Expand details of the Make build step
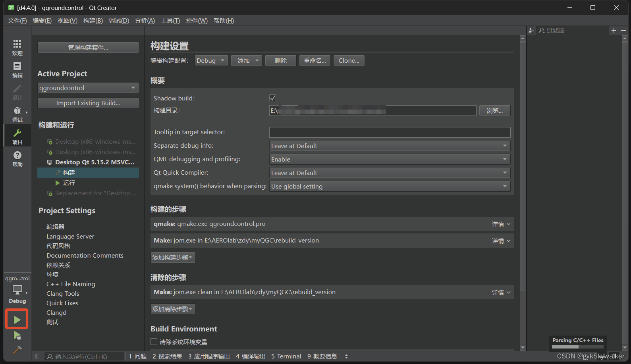Image resolution: width=631 pixels, height=364 pixels. pos(501,241)
